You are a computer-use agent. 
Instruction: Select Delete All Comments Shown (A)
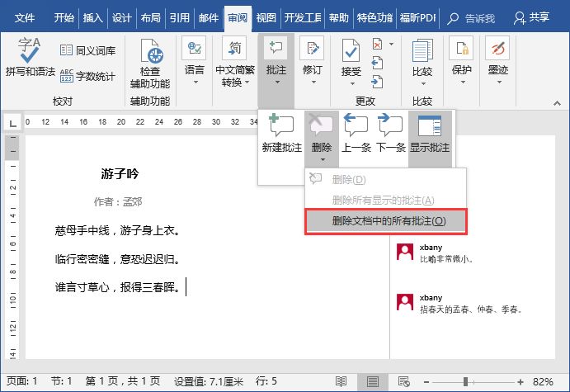tap(386, 200)
